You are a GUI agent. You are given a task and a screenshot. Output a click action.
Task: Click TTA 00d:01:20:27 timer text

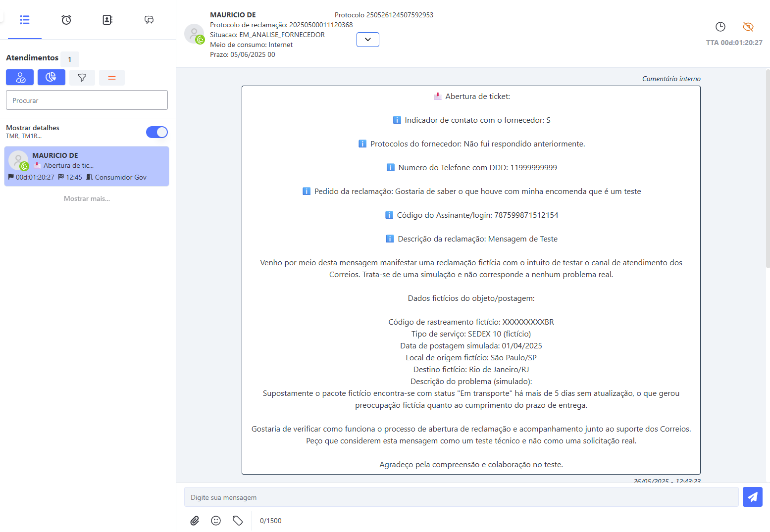tap(734, 43)
